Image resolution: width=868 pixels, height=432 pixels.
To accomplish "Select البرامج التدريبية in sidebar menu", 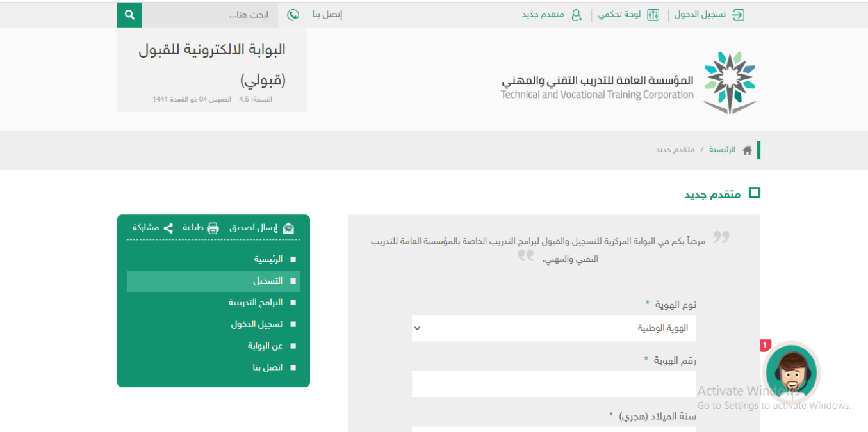I will point(256,302).
